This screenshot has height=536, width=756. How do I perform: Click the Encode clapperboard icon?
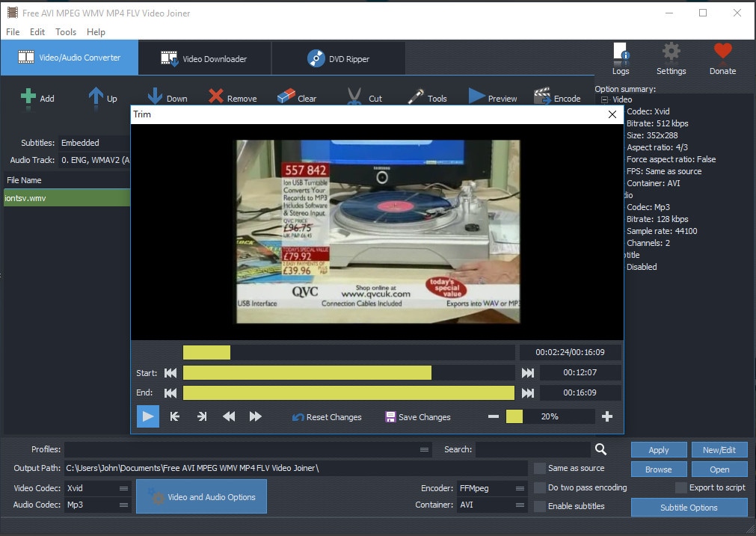[542, 97]
